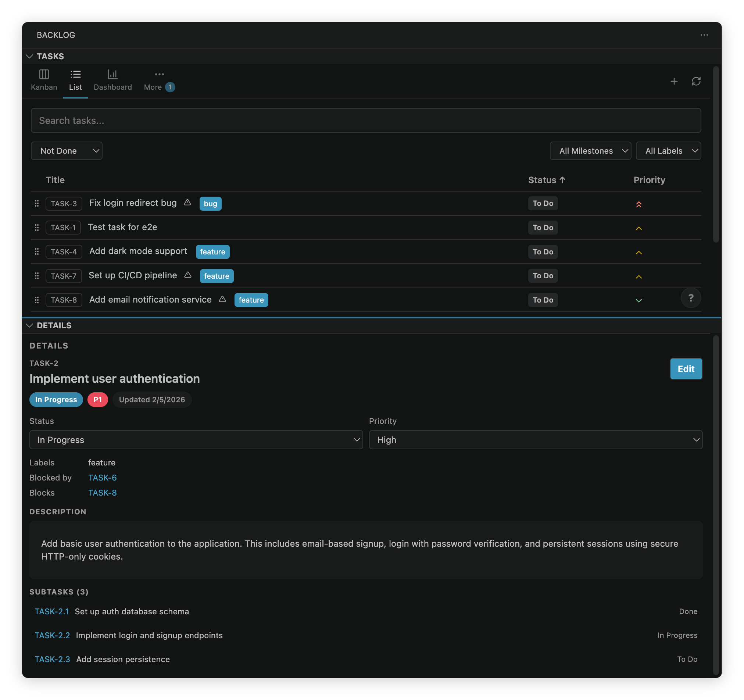Click the refresh tasks icon
This screenshot has width=744, height=700.
696,81
